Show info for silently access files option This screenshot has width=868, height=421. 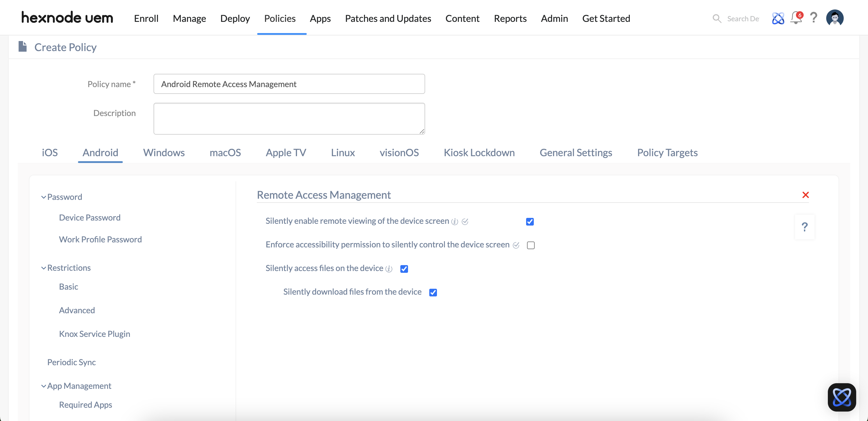tap(389, 269)
